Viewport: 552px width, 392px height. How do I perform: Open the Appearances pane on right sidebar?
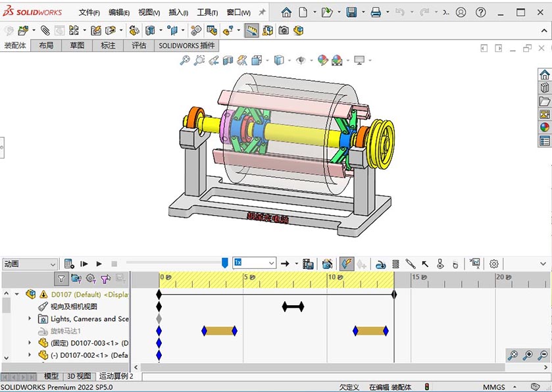[x=544, y=128]
